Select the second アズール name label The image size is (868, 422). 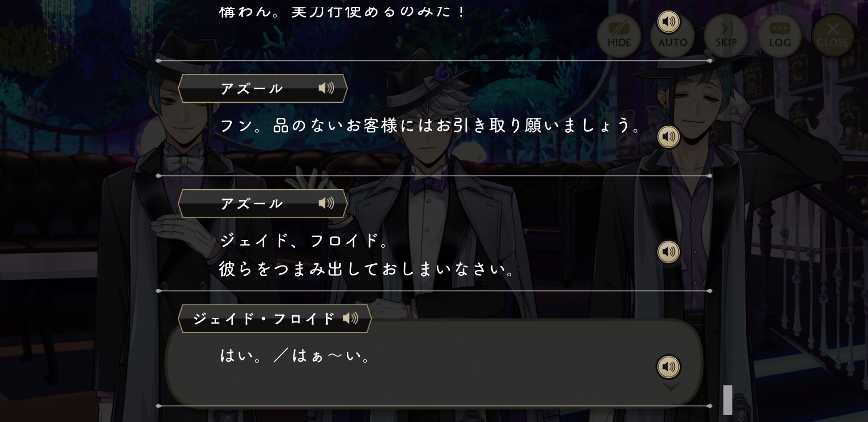click(251, 203)
